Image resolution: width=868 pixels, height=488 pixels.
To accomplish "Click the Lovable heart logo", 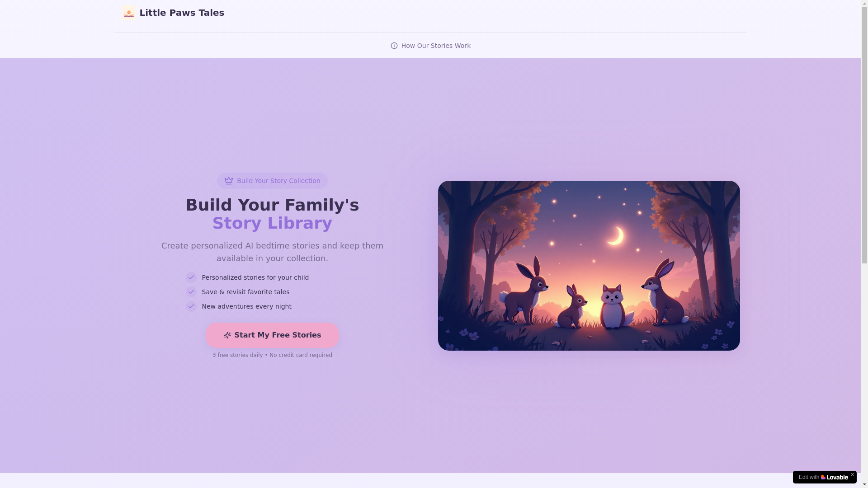I will pos(823,477).
